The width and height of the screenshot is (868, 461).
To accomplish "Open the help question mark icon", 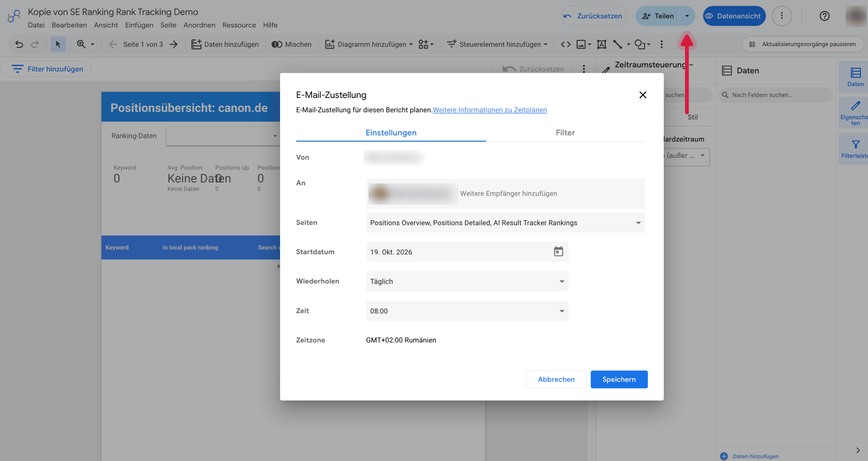I will [x=825, y=16].
